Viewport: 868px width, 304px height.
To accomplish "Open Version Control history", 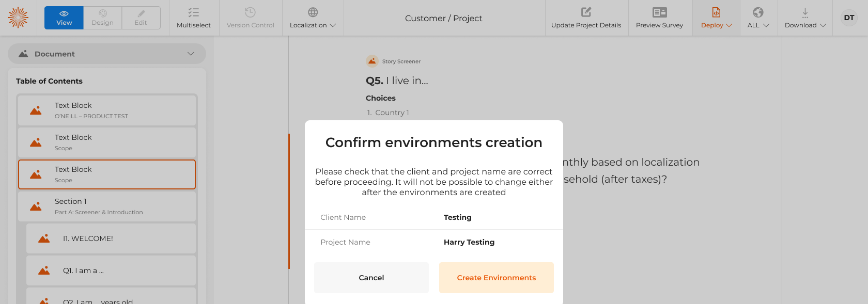I will [x=251, y=18].
